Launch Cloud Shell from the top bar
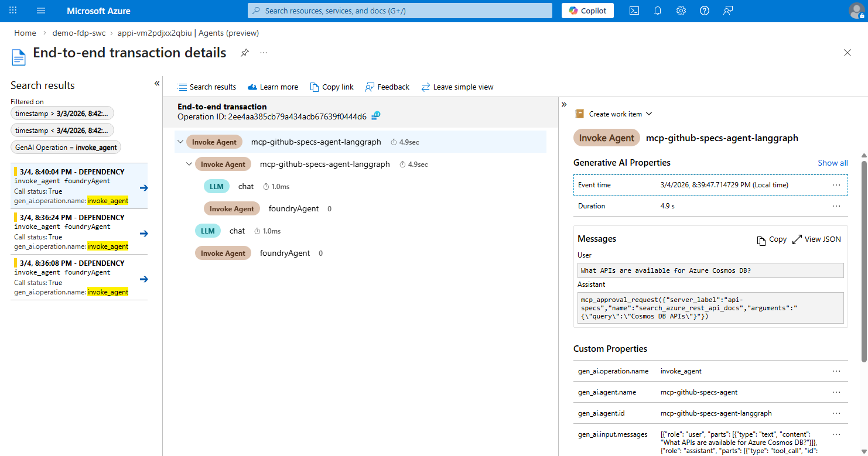 click(634, 11)
